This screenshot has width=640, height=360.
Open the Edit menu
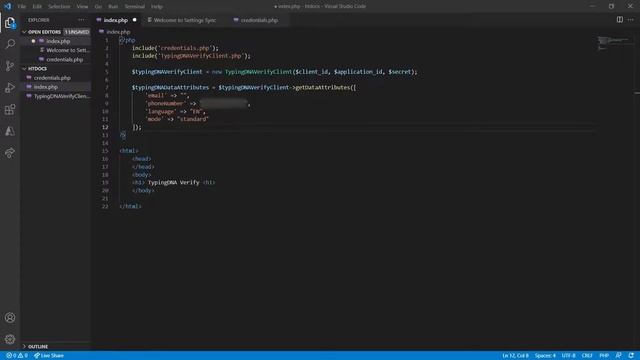[37, 7]
